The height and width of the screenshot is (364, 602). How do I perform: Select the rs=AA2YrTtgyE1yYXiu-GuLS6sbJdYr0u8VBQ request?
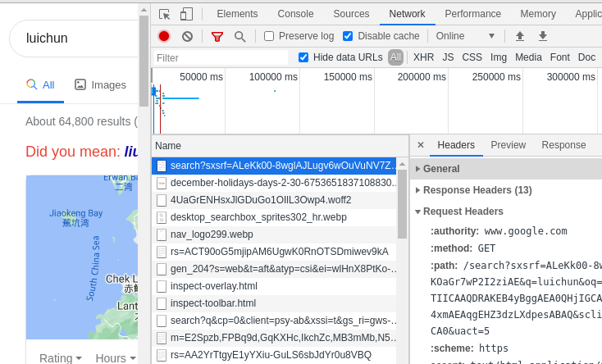coord(274,355)
